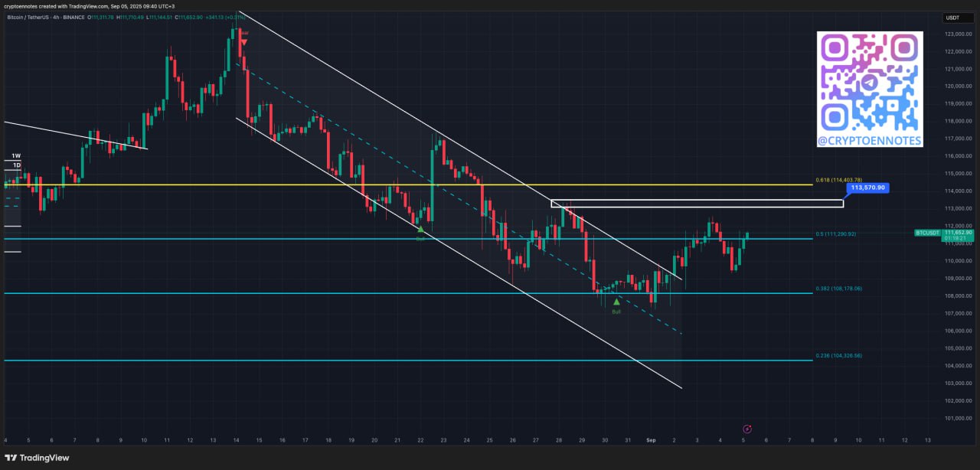Image resolution: width=980 pixels, height=470 pixels.
Task: Click the green Bull triangle marker near Aug 30
Action: coord(616,302)
